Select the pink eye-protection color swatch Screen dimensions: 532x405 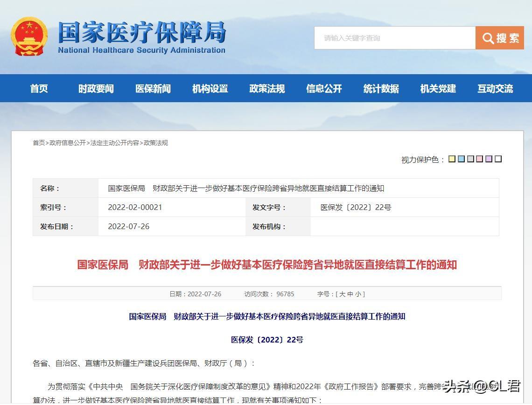(479, 159)
